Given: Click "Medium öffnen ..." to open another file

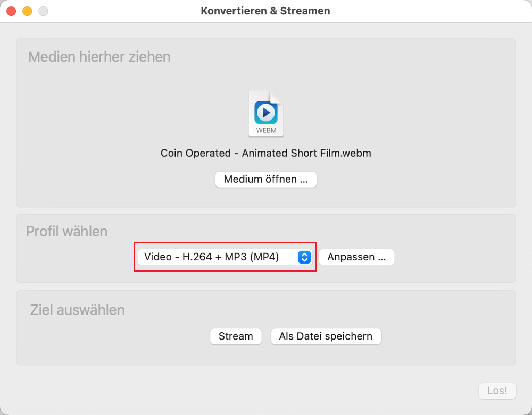Looking at the screenshot, I should (x=265, y=179).
